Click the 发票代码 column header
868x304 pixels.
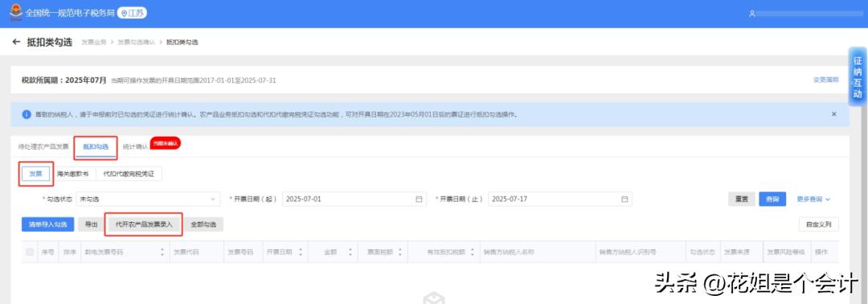click(x=186, y=252)
